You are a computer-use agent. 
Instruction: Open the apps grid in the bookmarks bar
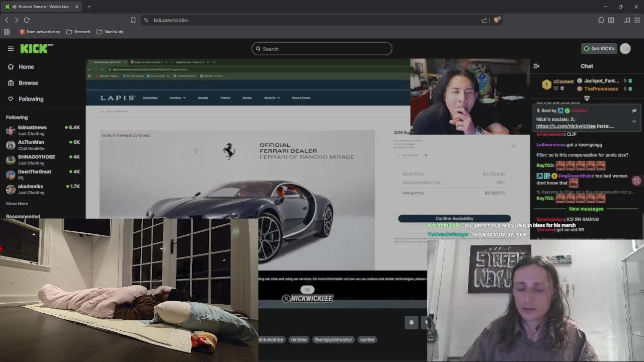point(7,32)
